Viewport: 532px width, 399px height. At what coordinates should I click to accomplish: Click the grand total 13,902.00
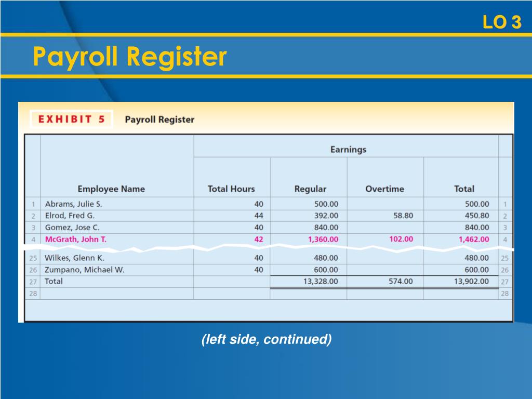click(x=471, y=281)
